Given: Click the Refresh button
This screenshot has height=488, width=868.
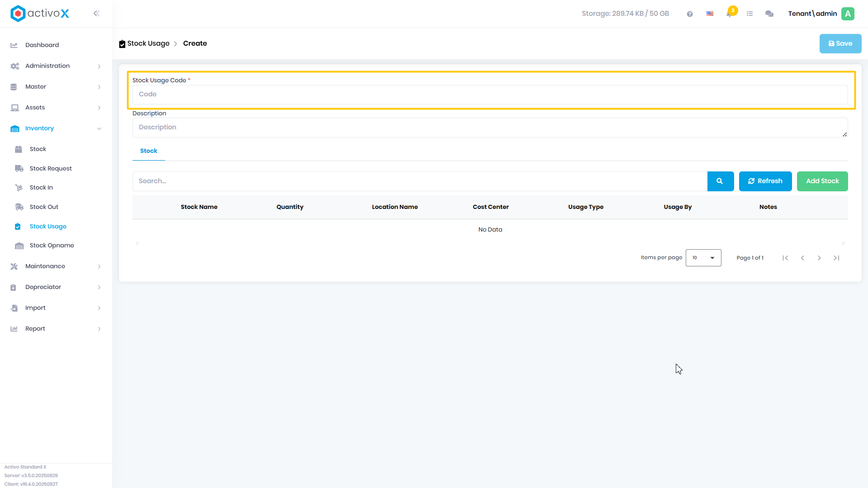Looking at the screenshot, I should pyautogui.click(x=765, y=181).
